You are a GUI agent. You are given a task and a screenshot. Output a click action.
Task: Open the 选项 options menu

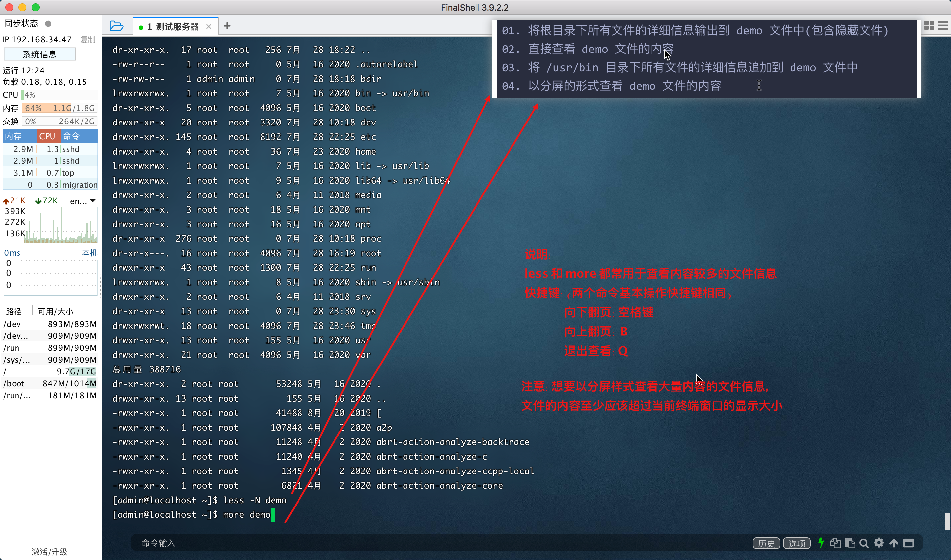click(x=797, y=543)
